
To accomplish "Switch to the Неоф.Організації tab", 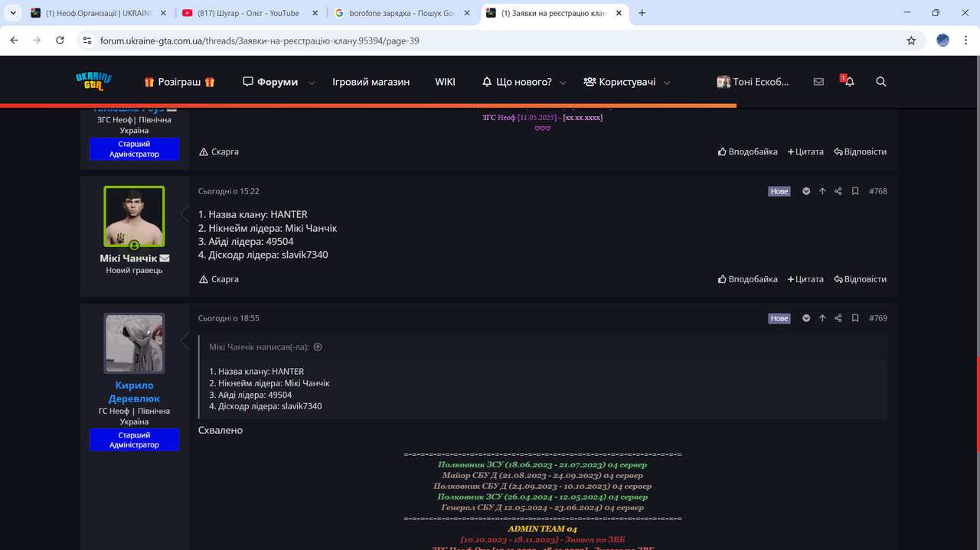I will tap(98, 13).
